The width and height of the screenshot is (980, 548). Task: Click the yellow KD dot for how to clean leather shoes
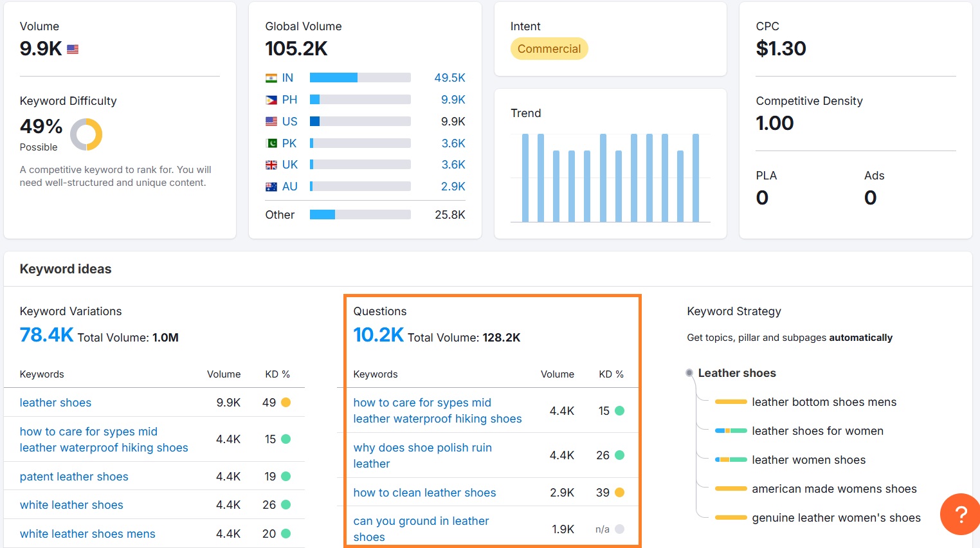point(619,492)
